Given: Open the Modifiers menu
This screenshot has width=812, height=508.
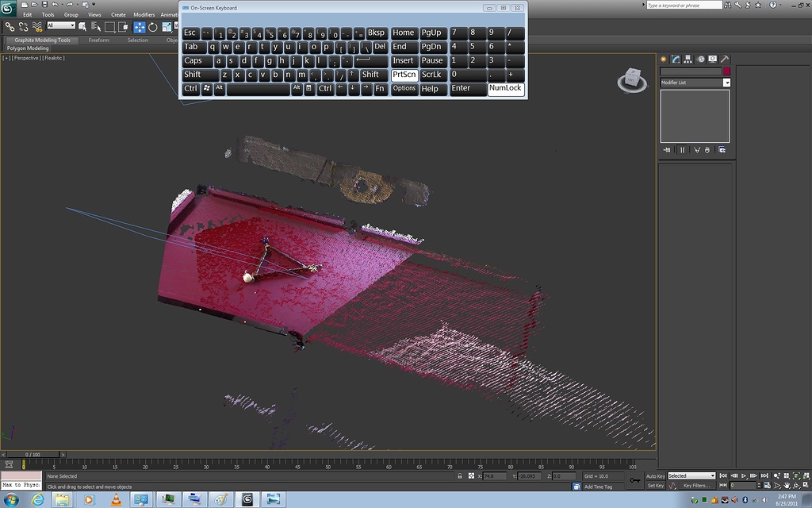Looking at the screenshot, I should pos(144,14).
